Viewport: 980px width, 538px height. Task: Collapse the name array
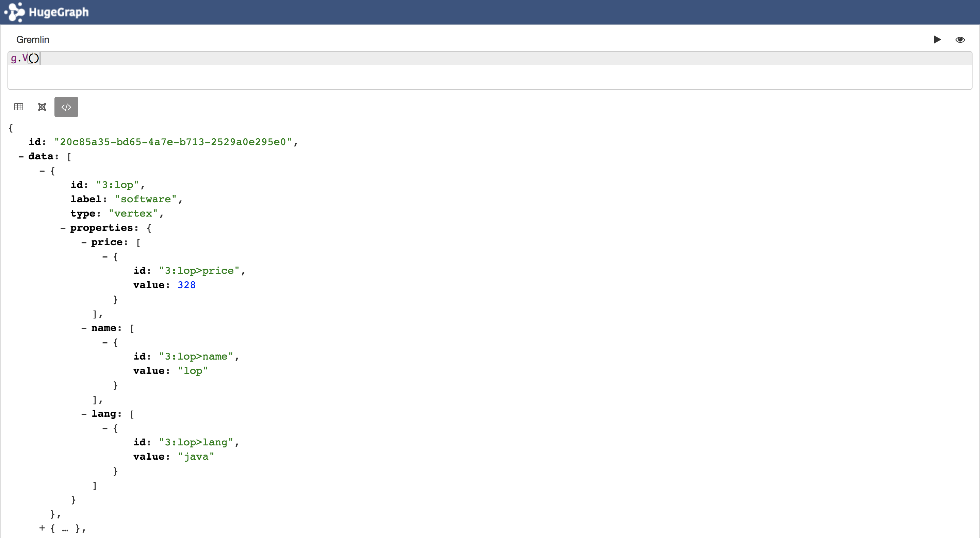coord(84,328)
